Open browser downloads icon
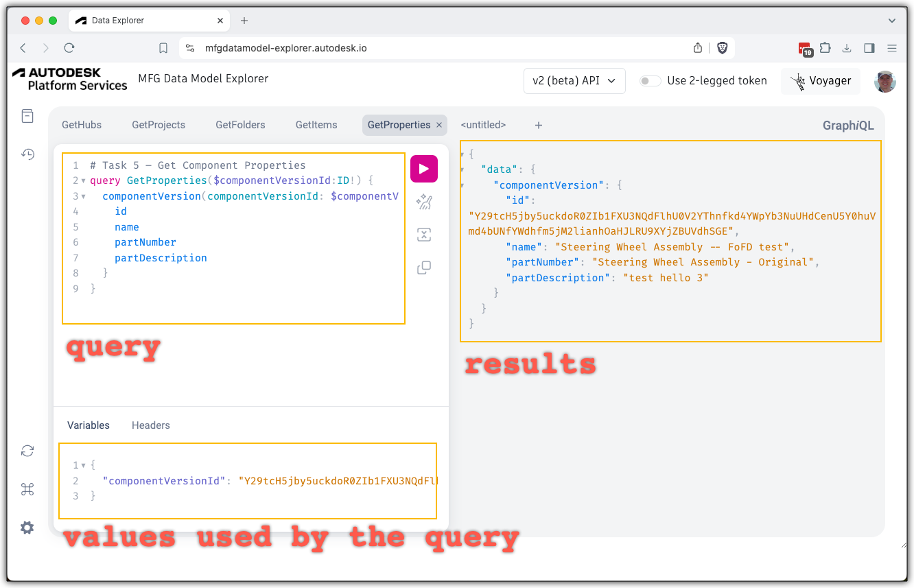Viewport: 914px width, 588px height. (847, 48)
